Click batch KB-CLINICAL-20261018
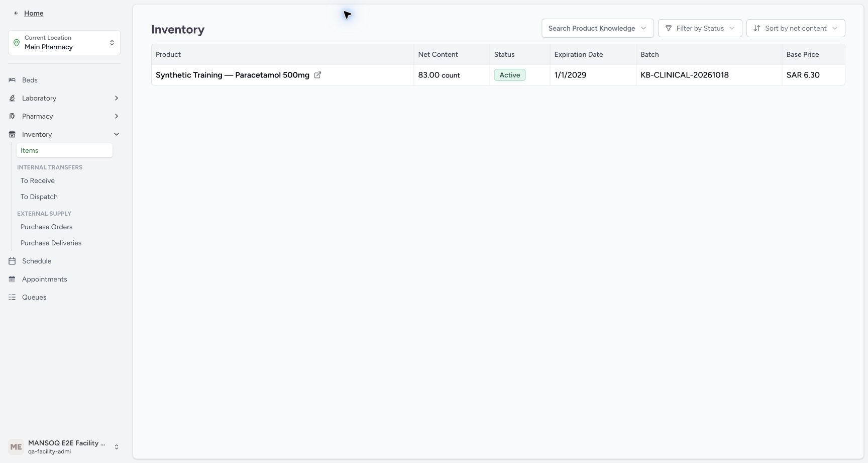The image size is (868, 463). tap(685, 75)
